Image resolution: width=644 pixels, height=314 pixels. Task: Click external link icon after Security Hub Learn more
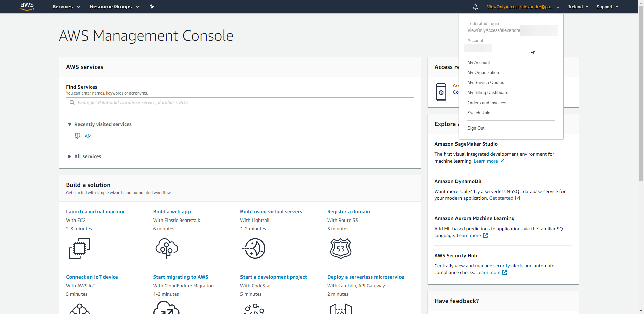point(505,272)
